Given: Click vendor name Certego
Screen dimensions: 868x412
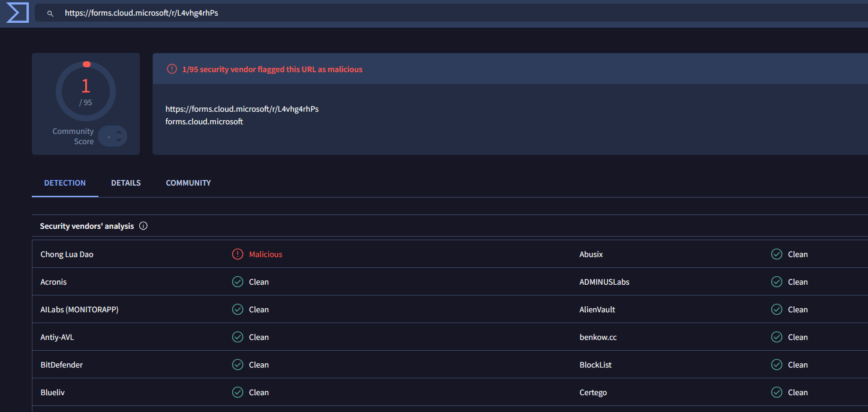Looking at the screenshot, I should (593, 392).
